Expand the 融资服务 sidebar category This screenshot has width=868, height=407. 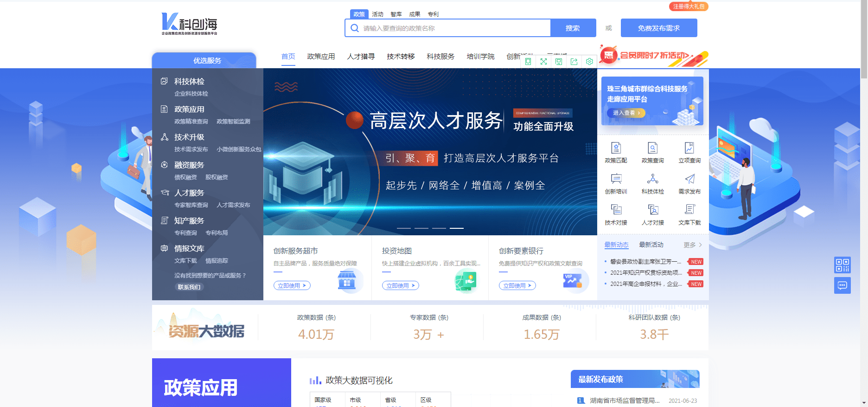(x=189, y=165)
